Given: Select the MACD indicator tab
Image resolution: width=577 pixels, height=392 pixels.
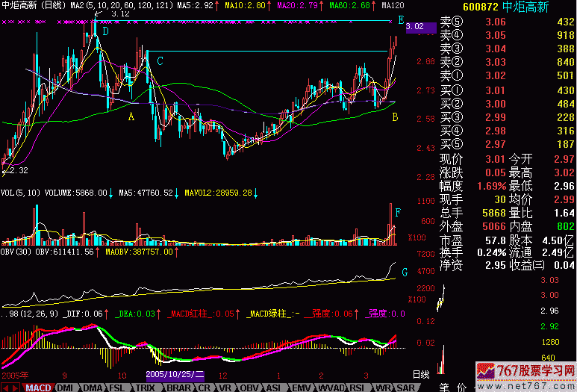Looking at the screenshot, I should coord(38,388).
